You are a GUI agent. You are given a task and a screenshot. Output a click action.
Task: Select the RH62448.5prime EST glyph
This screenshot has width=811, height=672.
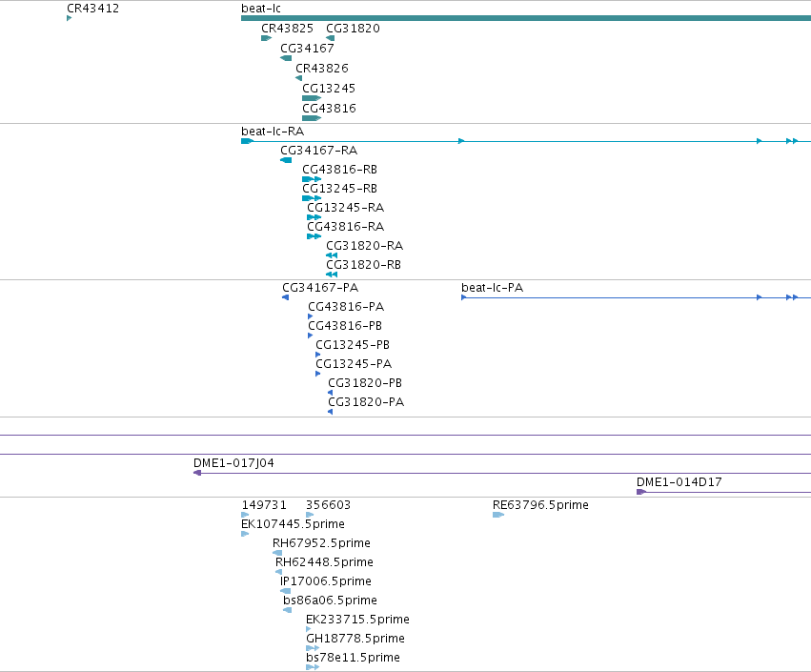[278, 572]
